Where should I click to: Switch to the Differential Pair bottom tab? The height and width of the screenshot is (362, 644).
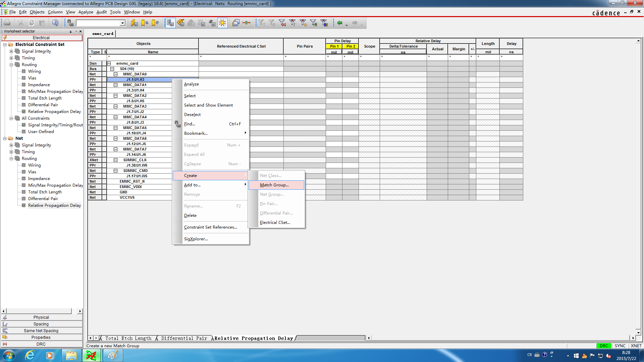pyautogui.click(x=184, y=339)
